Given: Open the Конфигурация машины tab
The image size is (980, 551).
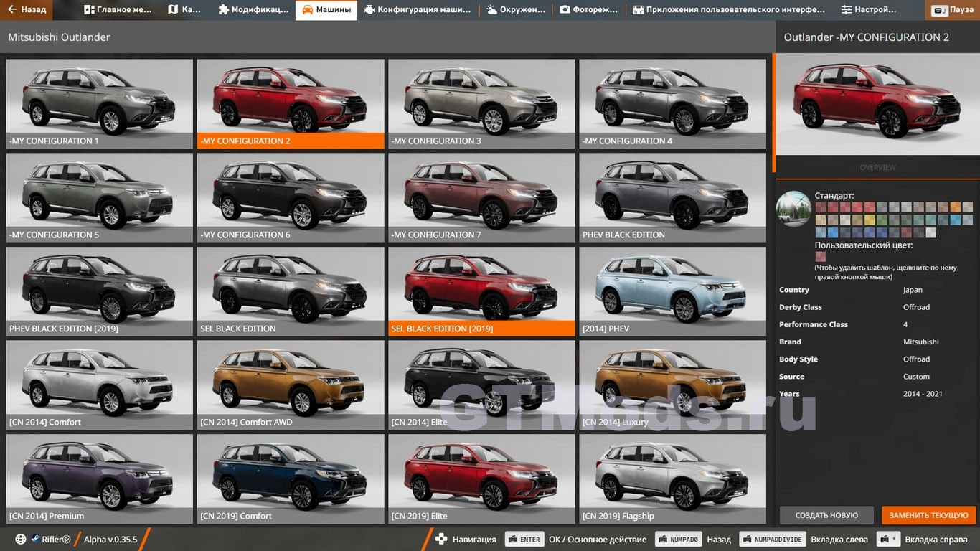Looking at the screenshot, I should click(x=418, y=10).
